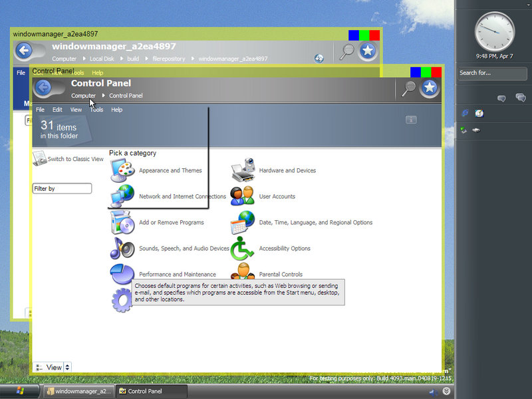Click Switch to Classic View icon
Viewport: 532px width, 399px height.
click(x=40, y=158)
